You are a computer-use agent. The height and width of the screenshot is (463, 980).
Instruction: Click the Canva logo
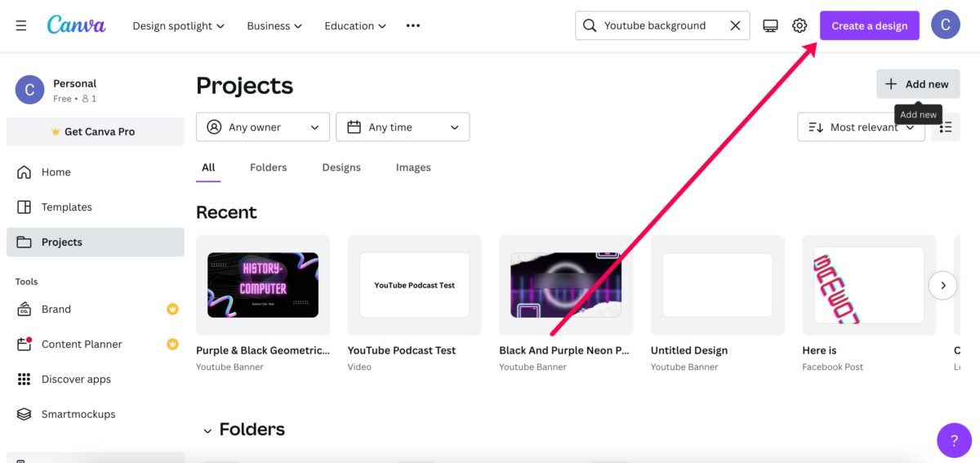76,24
